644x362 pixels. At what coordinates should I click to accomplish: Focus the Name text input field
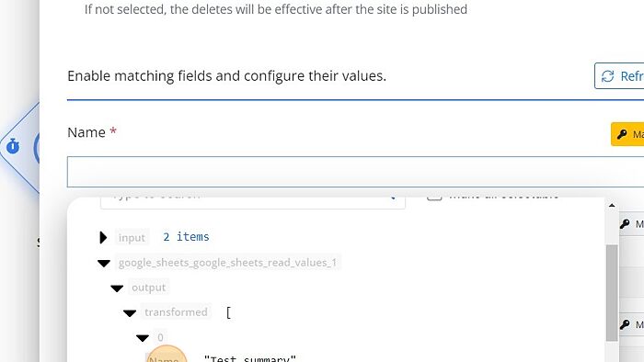pyautogui.click(x=355, y=172)
